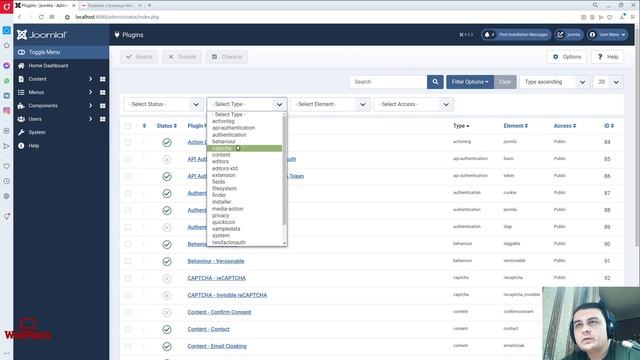This screenshot has height=360, width=640.
Task: Click the ordering sort arrows column header
Action: pos(144,126)
